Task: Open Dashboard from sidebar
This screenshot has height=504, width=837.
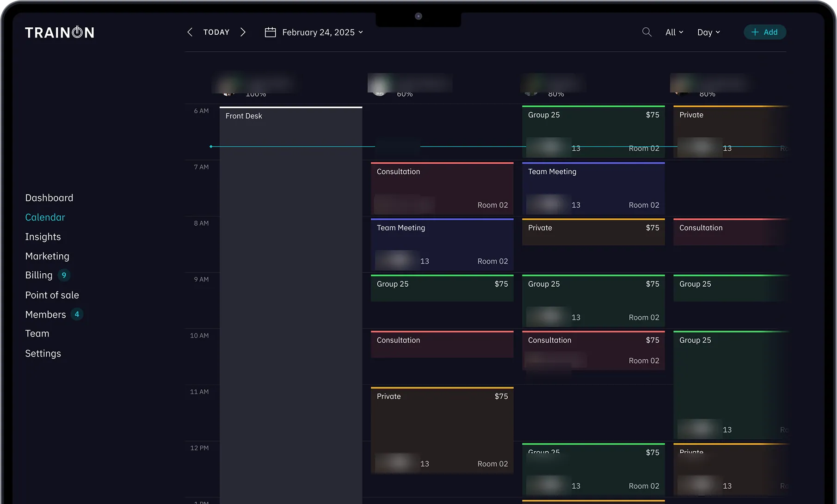Action: (49, 197)
